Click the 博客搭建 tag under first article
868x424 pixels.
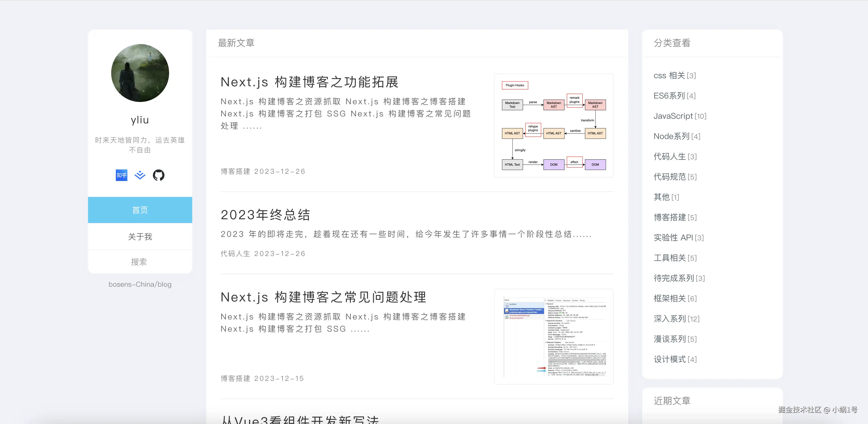pos(235,171)
